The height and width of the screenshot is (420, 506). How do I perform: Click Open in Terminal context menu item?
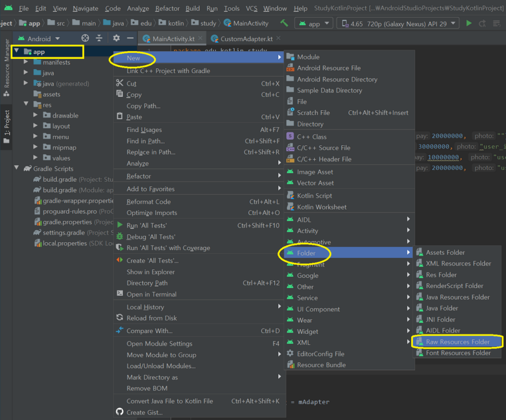click(151, 294)
